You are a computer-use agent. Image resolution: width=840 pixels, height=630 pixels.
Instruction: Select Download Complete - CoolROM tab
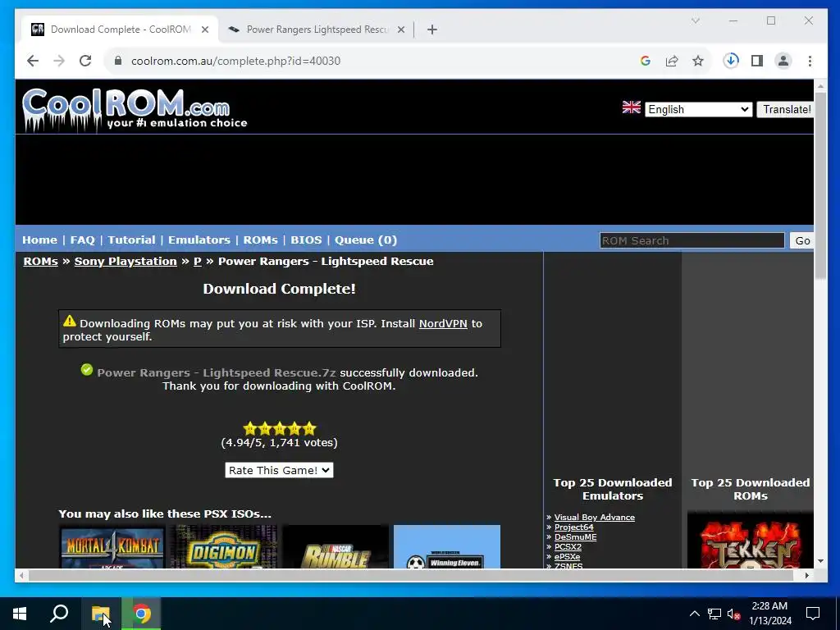tap(120, 30)
